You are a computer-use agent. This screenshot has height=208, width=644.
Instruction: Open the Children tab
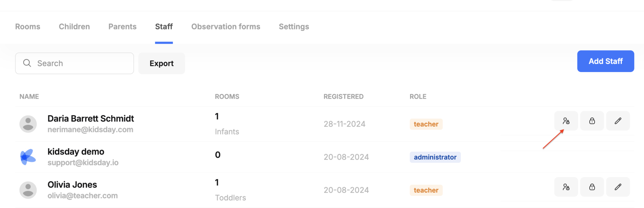[74, 27]
